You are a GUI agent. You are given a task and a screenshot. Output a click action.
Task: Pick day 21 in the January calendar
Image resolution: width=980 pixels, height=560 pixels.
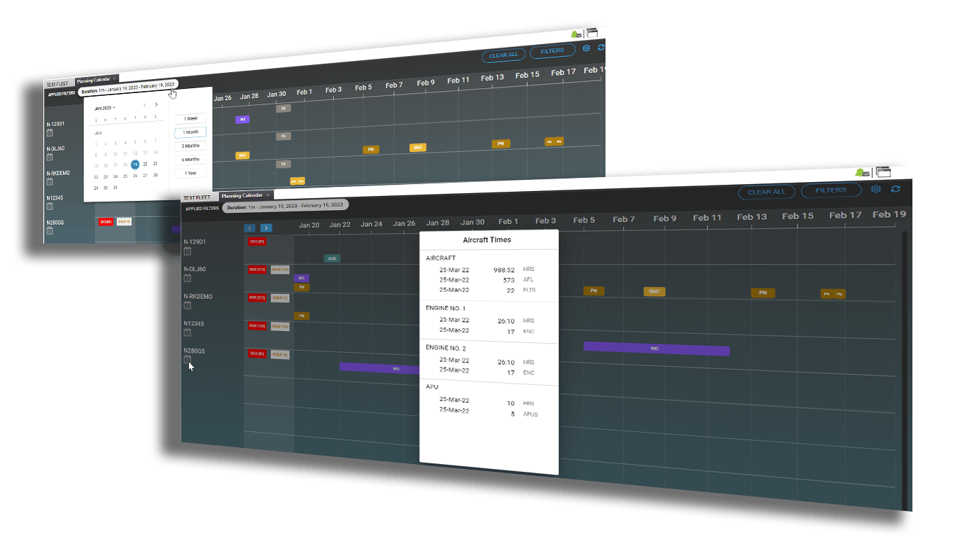click(155, 164)
